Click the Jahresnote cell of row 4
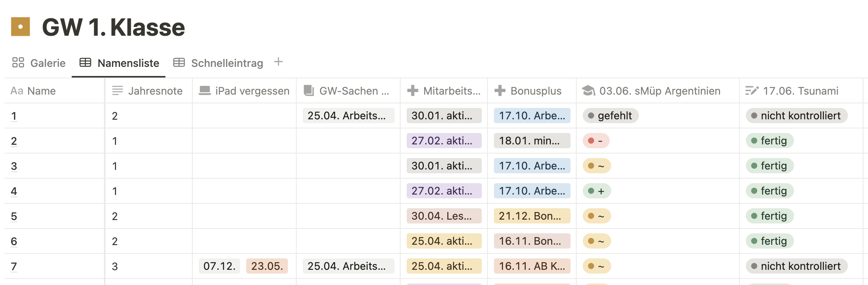Screen dimensions: 868x285 pyautogui.click(x=148, y=191)
